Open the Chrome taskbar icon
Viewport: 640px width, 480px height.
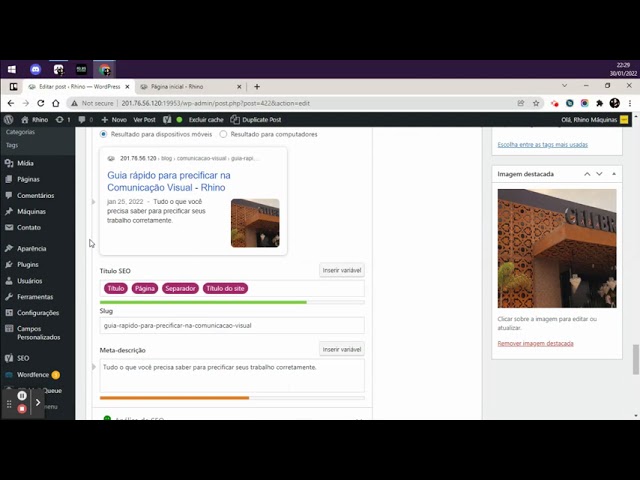[104, 70]
